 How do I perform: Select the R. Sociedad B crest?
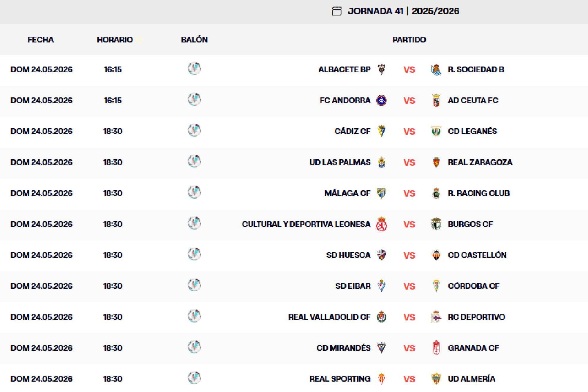coord(436,69)
